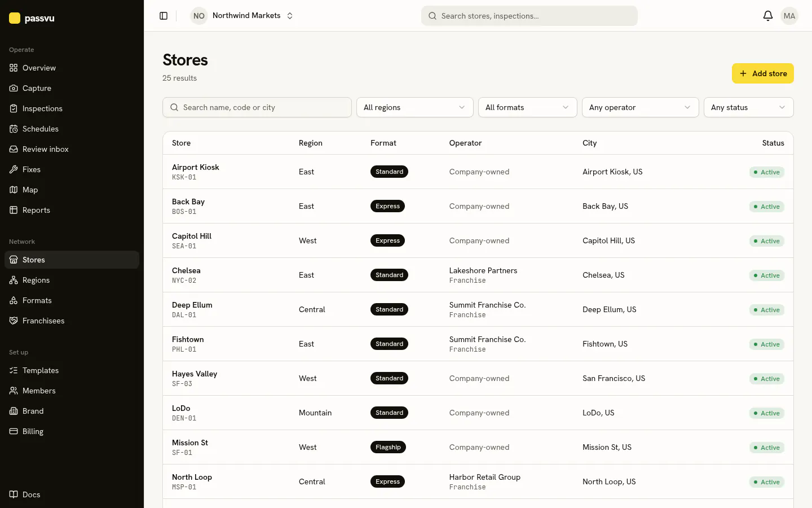Click the name, code or city search field
This screenshot has height=508, width=812.
[257, 107]
